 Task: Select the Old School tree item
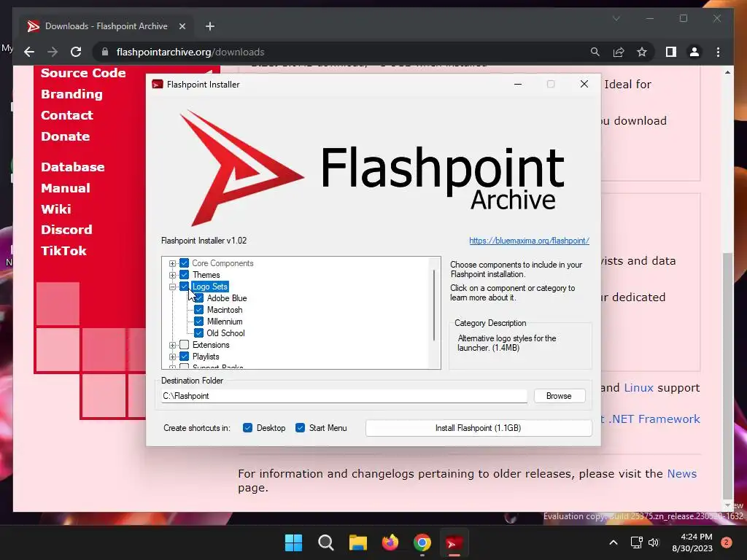226,332
